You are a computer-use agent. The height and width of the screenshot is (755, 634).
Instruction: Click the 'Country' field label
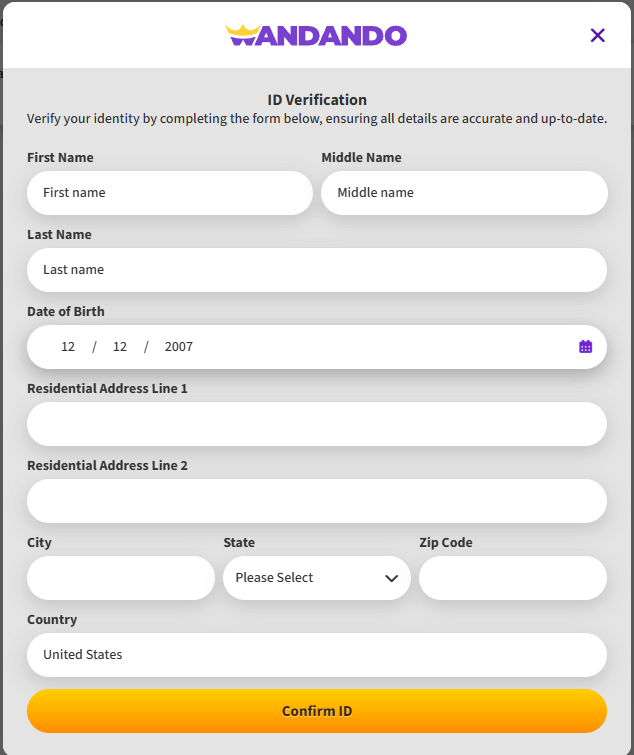[x=52, y=619]
